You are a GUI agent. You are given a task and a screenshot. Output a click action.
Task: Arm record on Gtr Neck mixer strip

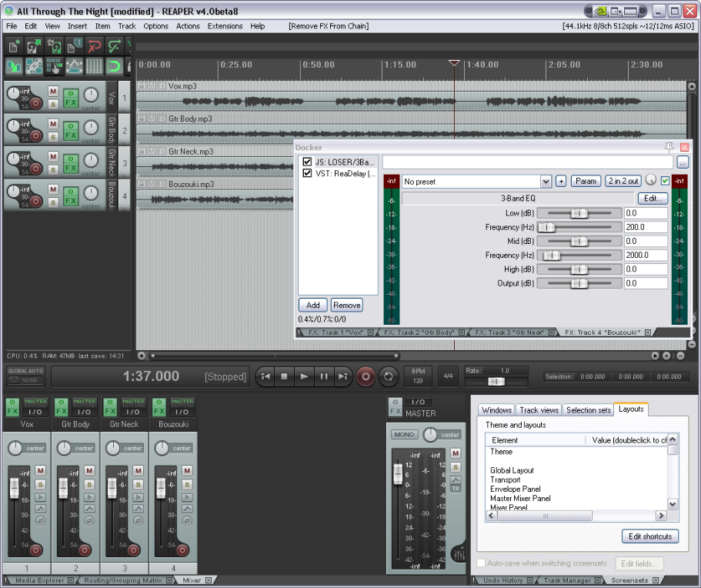coord(133,550)
